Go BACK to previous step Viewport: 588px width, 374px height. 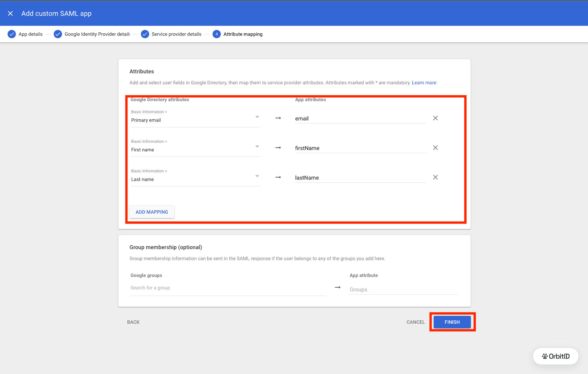tap(133, 322)
